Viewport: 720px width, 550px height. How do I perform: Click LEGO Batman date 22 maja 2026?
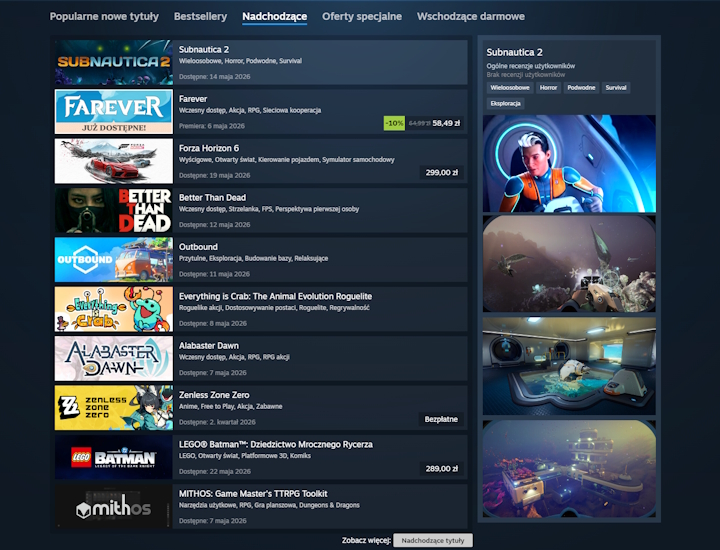pyautogui.click(x=214, y=471)
